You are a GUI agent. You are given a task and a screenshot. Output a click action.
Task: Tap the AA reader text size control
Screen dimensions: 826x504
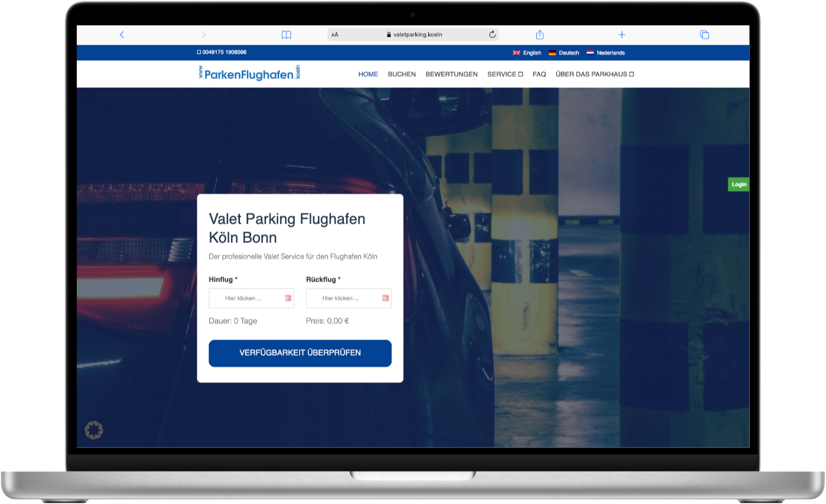point(335,35)
